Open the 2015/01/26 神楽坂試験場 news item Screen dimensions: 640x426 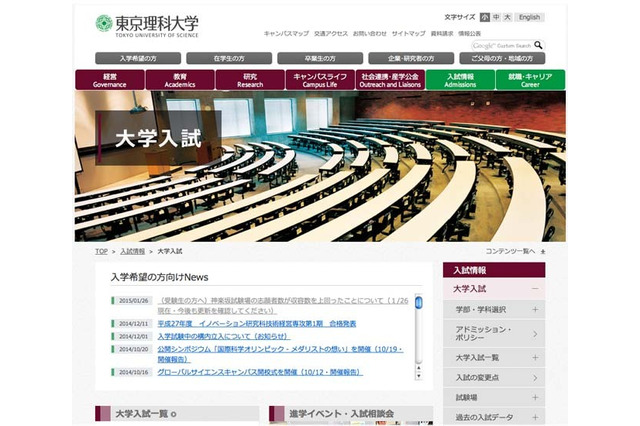click(x=283, y=306)
